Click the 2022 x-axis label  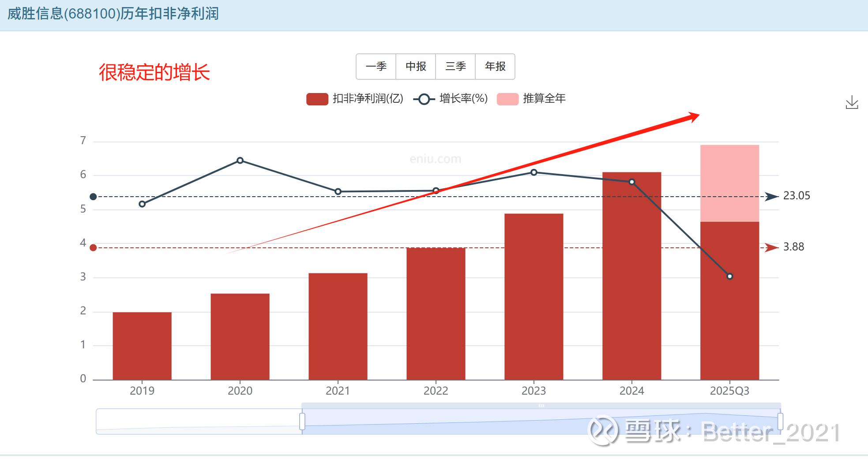point(436,391)
